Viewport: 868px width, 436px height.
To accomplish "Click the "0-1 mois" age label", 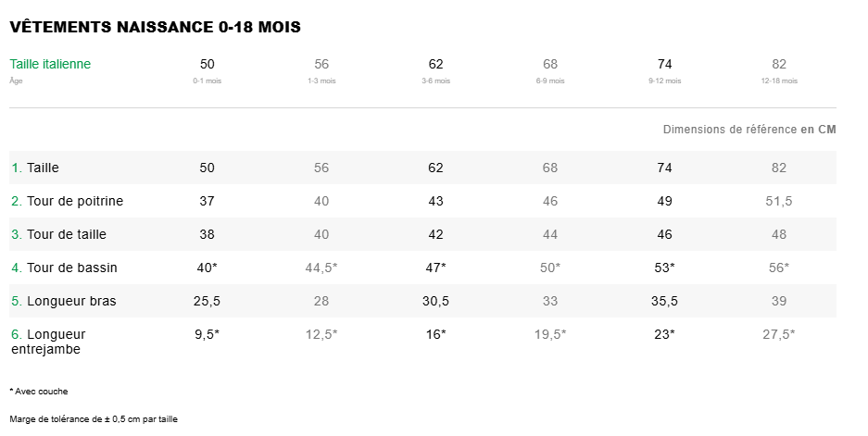I will pyautogui.click(x=207, y=81).
